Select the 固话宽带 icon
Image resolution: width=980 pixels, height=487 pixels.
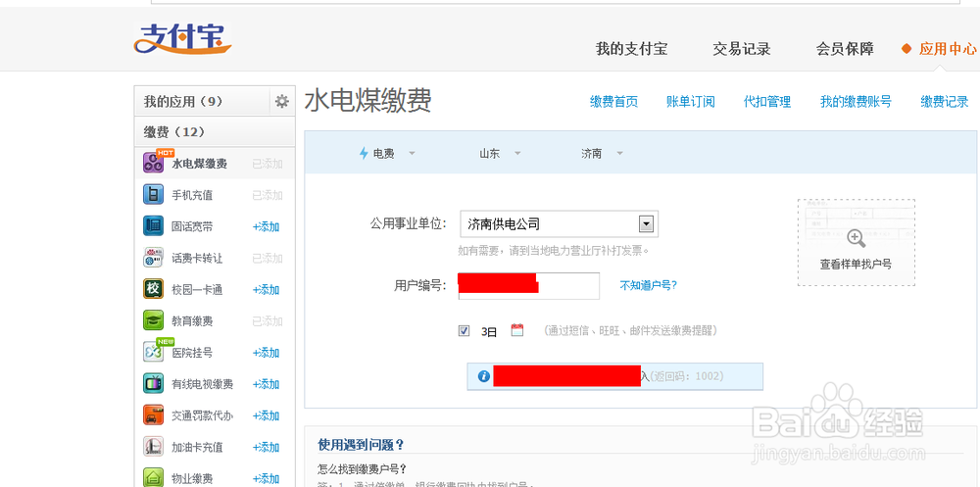coord(153,225)
